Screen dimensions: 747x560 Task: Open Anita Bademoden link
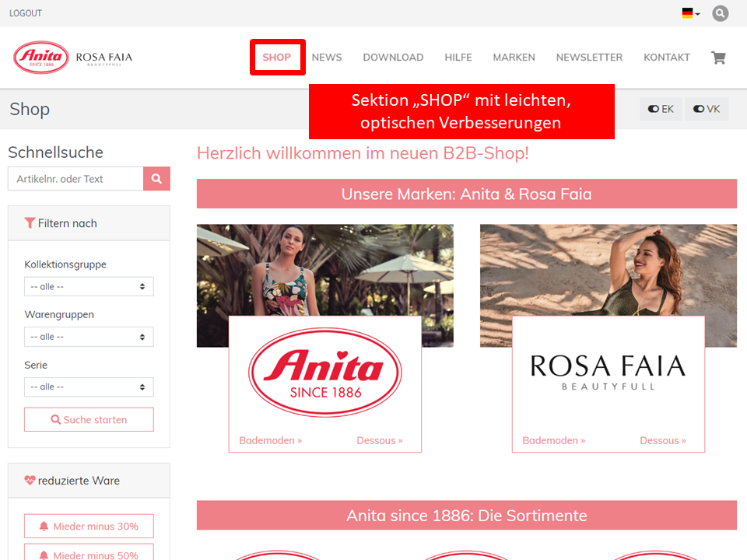pos(270,440)
